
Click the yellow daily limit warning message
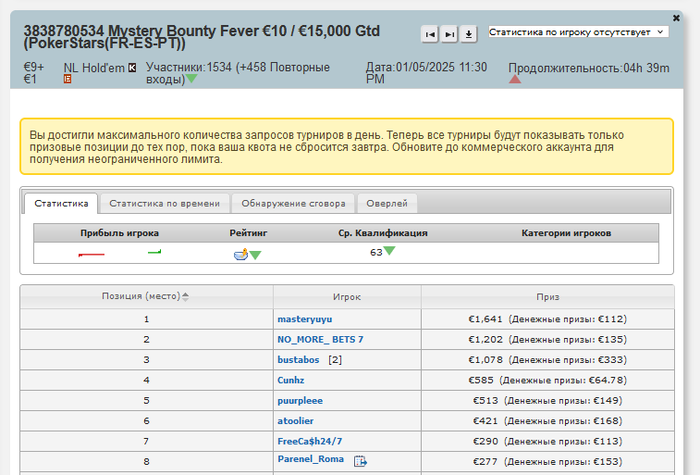(346, 146)
